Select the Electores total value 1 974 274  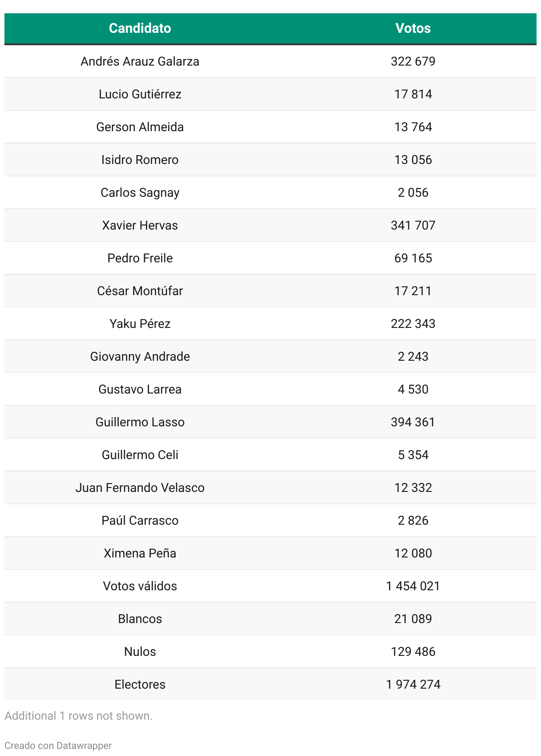tap(413, 684)
